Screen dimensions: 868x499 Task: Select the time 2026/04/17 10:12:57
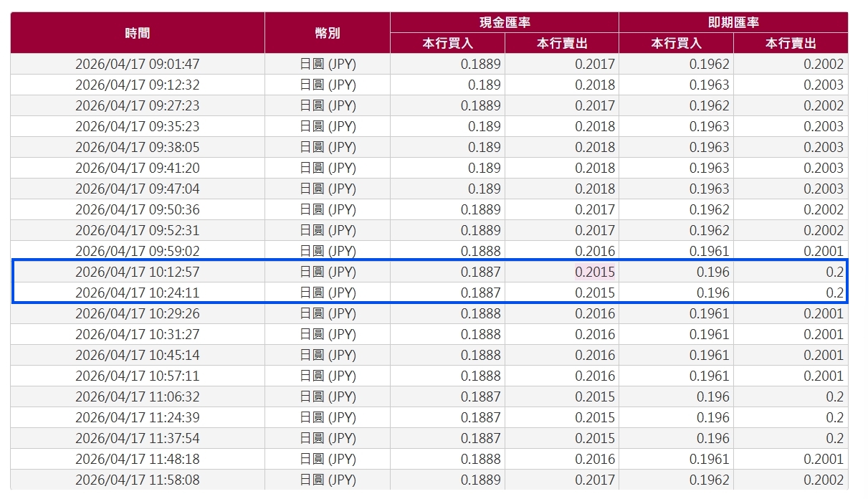(x=138, y=272)
